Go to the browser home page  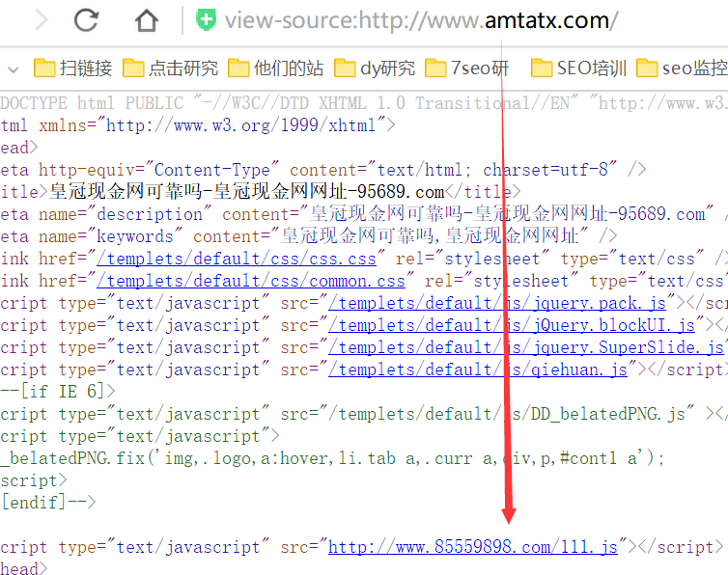point(146,19)
